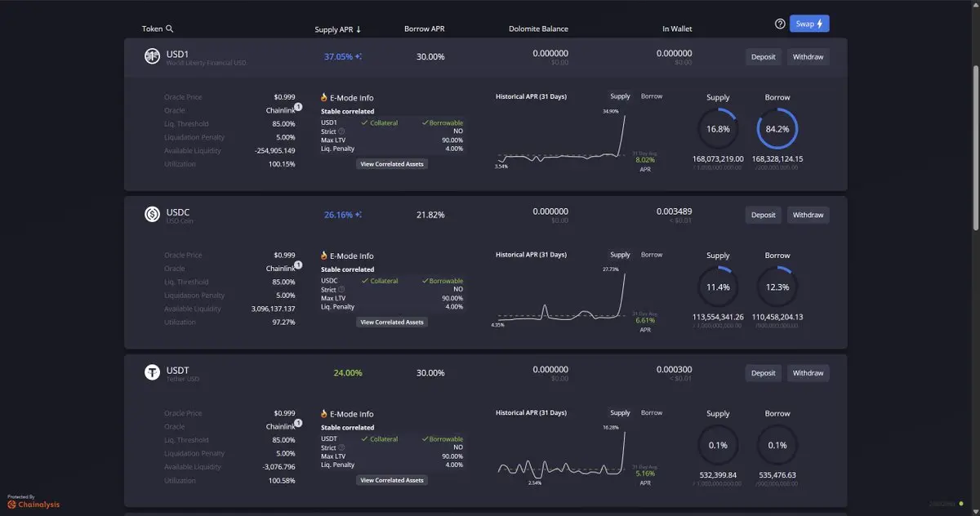980x516 pixels.
Task: Click the Chainalysis logo
Action: click(x=33, y=504)
